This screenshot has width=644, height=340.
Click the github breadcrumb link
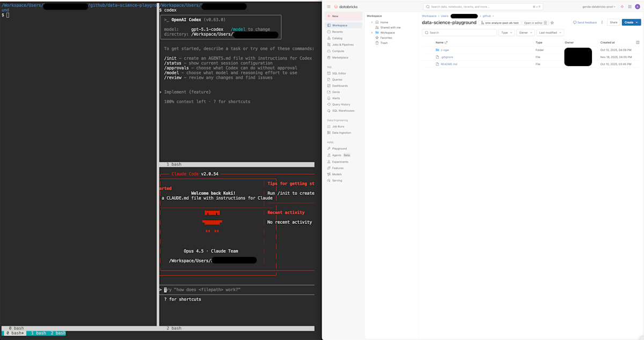pos(487,16)
